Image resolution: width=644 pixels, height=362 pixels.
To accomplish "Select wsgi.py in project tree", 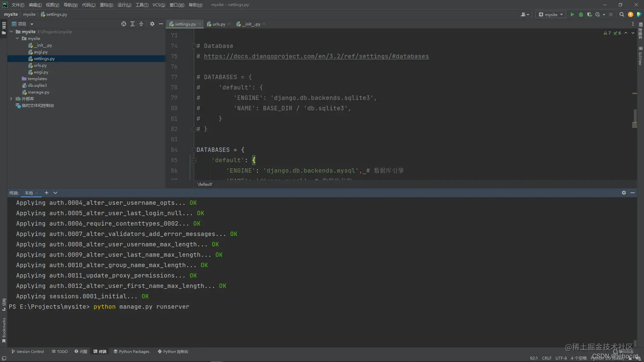I will pos(41,72).
